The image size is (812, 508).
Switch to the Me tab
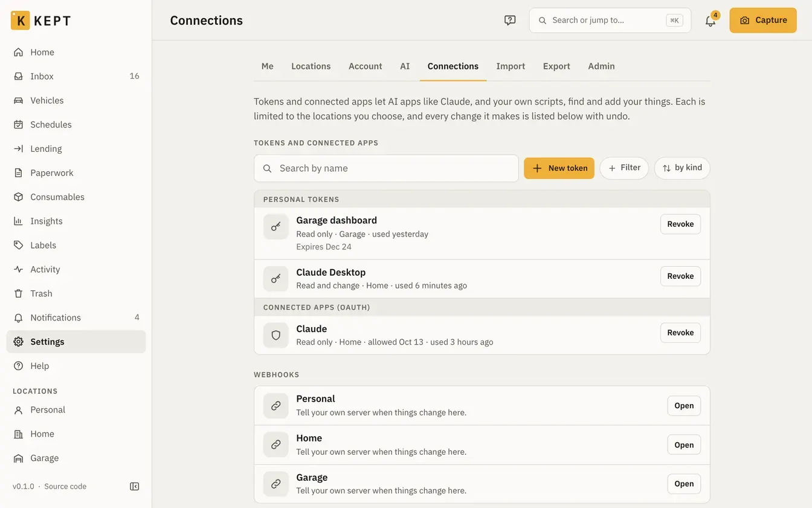click(x=268, y=67)
